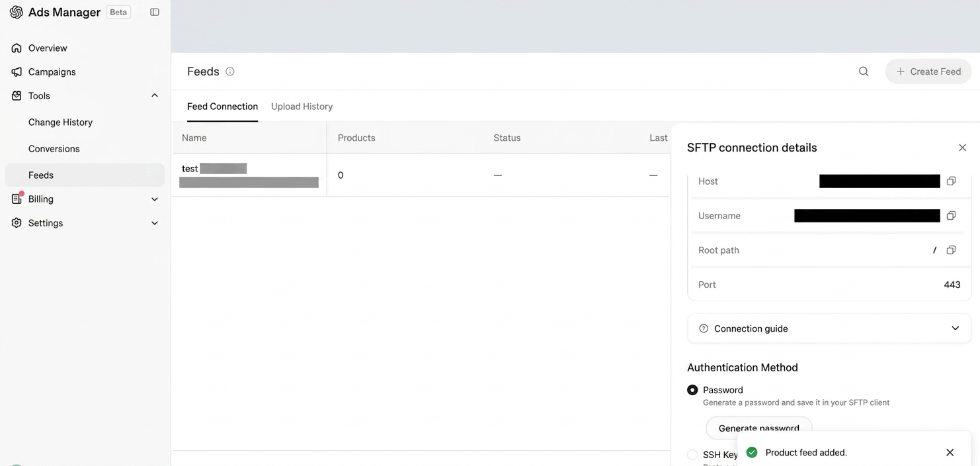Select the Password authentication method

[x=692, y=391]
